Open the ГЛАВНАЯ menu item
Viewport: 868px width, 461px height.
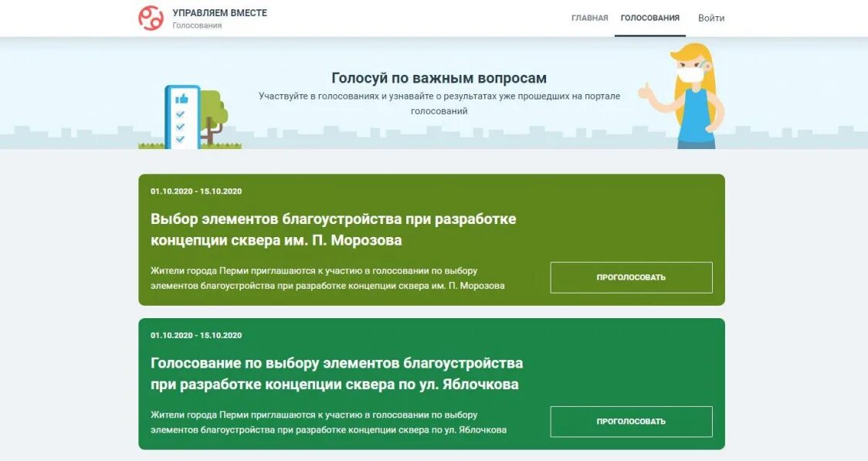click(589, 18)
